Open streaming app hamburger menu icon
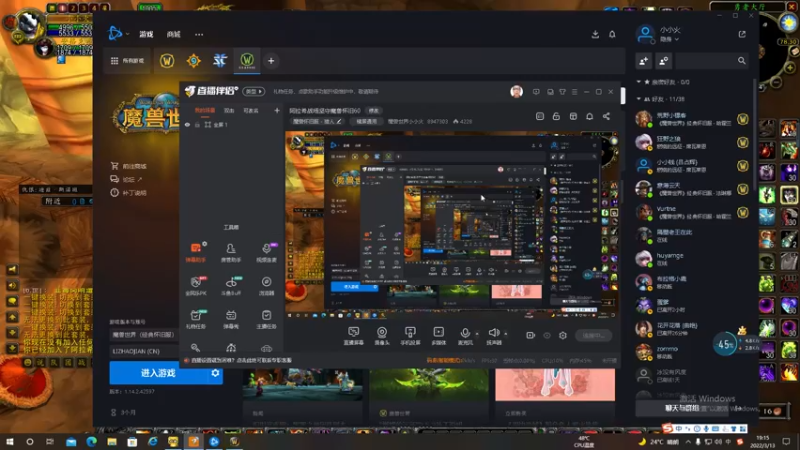 (574, 92)
